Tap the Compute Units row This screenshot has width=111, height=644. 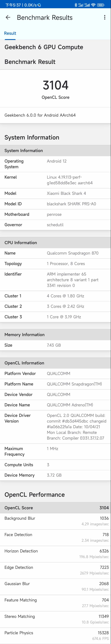point(55,465)
